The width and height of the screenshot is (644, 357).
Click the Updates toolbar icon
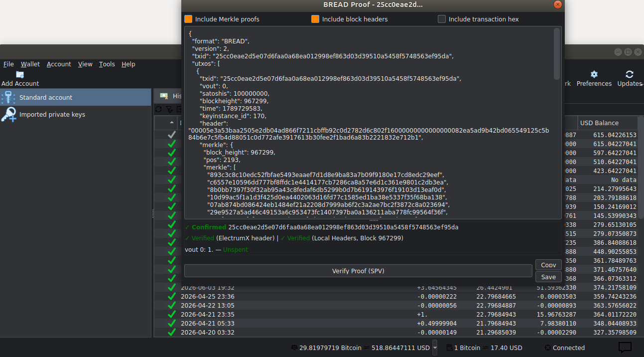pyautogui.click(x=630, y=74)
